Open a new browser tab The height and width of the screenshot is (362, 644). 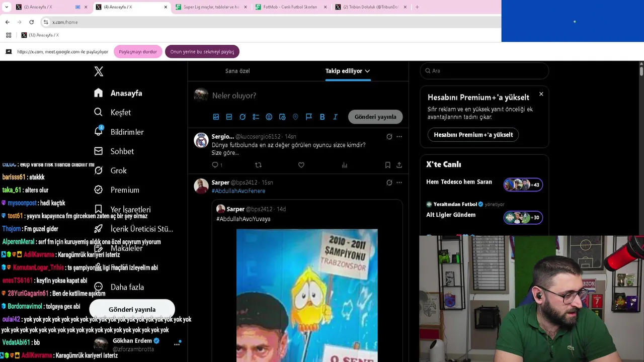click(417, 7)
